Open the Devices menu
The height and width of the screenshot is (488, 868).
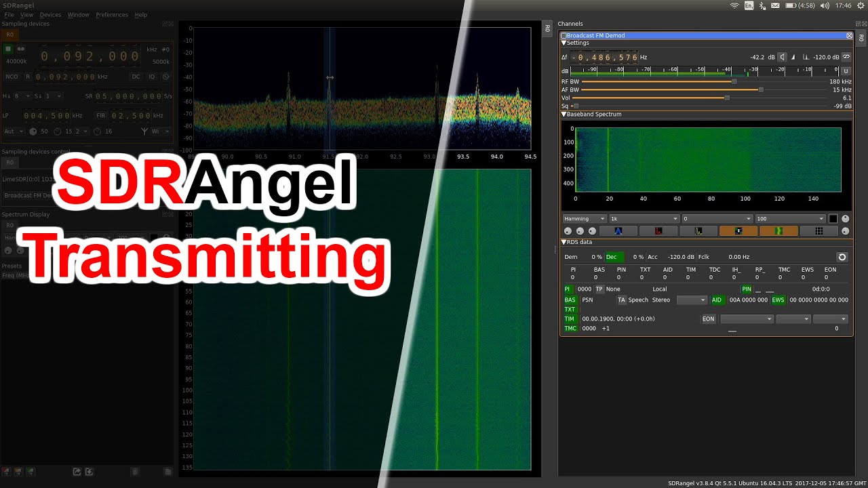click(50, 15)
